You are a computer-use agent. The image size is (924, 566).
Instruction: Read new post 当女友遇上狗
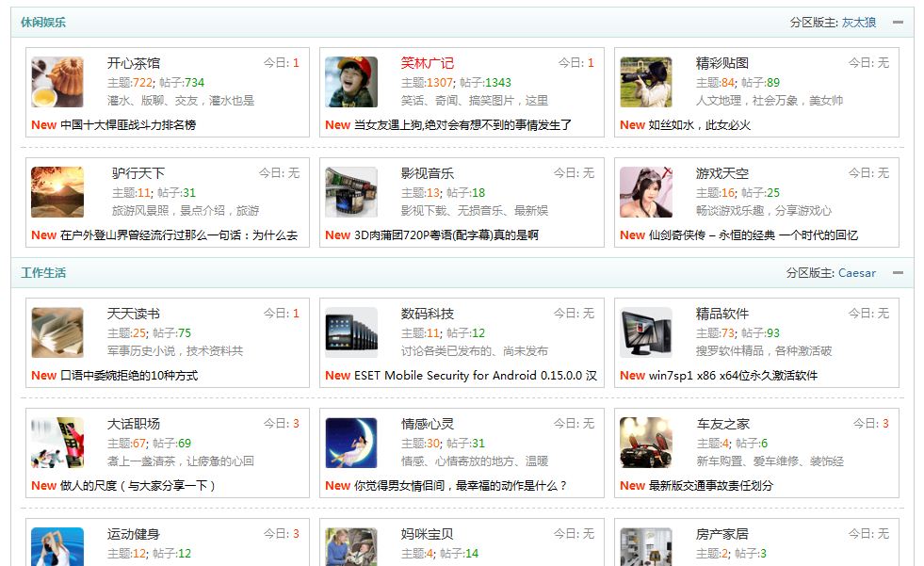tap(462, 125)
